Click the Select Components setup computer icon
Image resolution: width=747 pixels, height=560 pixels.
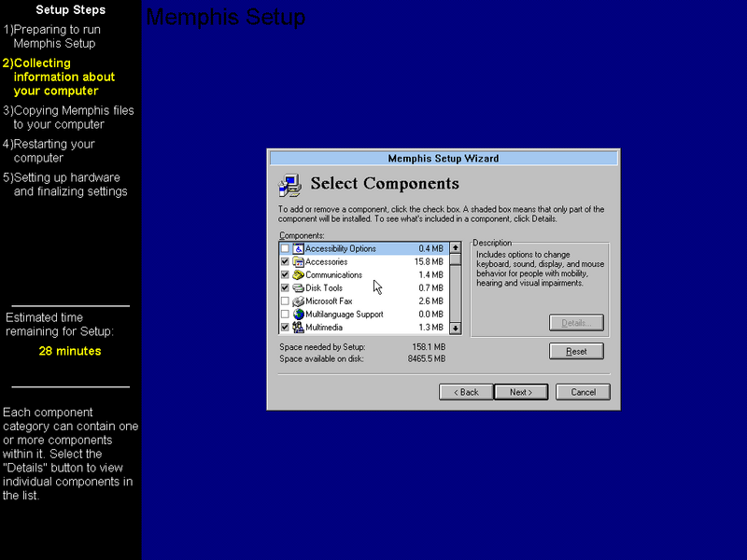click(x=290, y=186)
